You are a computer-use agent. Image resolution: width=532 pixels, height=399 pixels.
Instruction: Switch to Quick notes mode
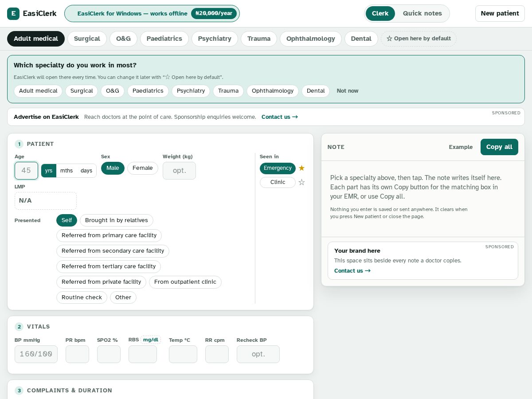(422, 13)
